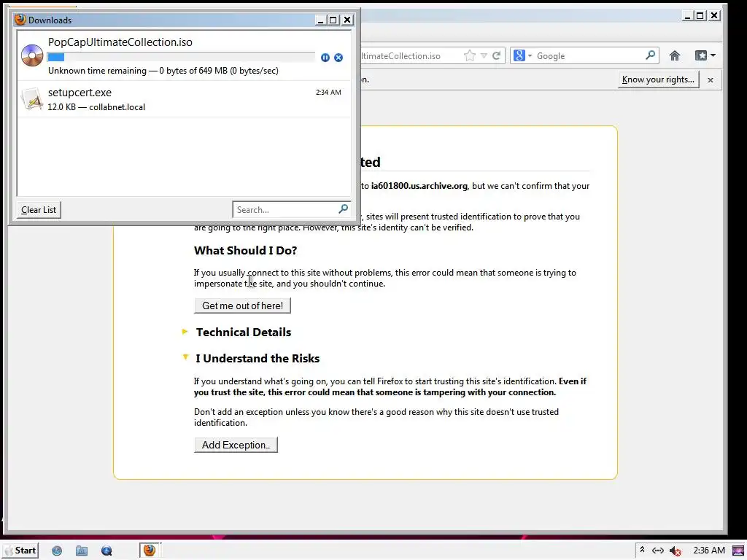Click the PopCapUltimateCollection.iso disc icon

point(32,55)
